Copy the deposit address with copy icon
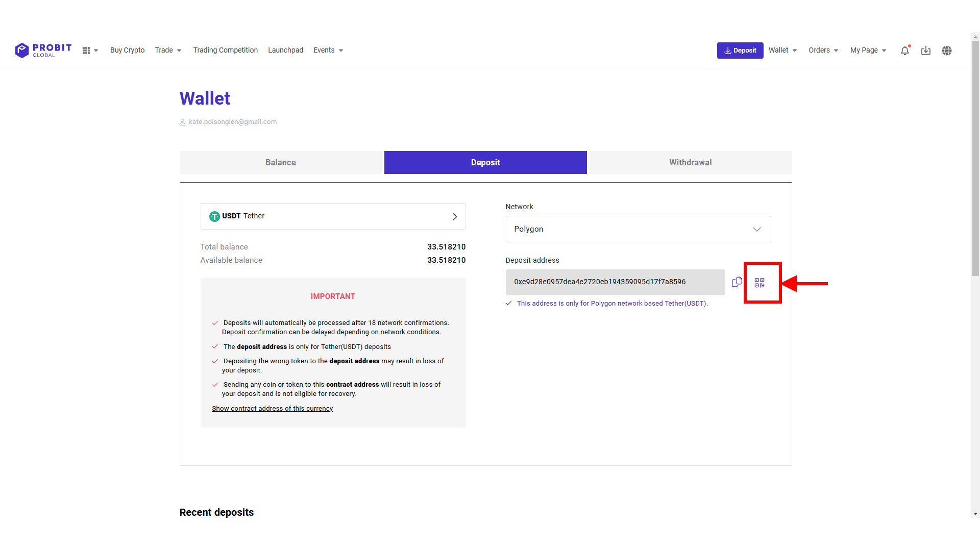Image resolution: width=980 pixels, height=551 pixels. click(737, 282)
